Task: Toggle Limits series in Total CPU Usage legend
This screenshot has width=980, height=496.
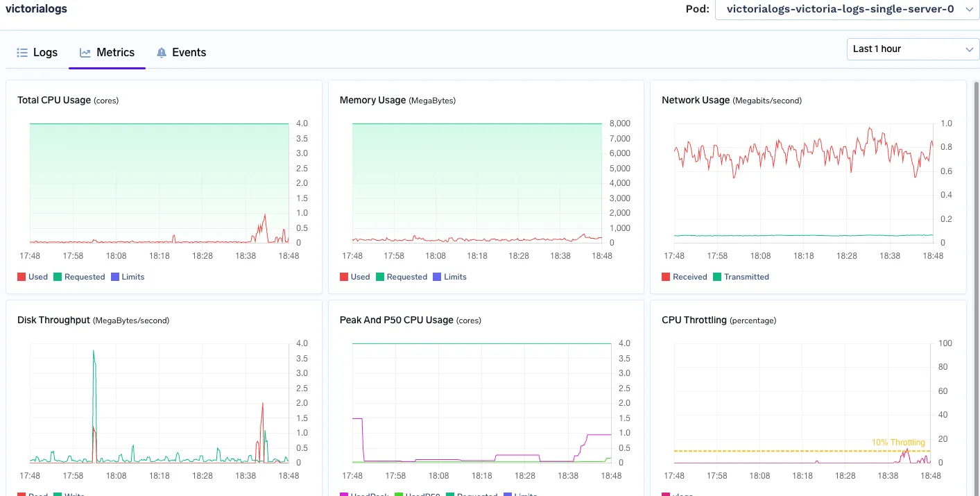Action: [128, 277]
